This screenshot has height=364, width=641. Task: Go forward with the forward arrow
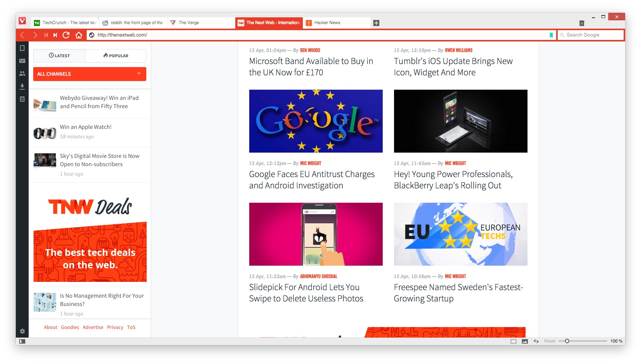pos(35,35)
